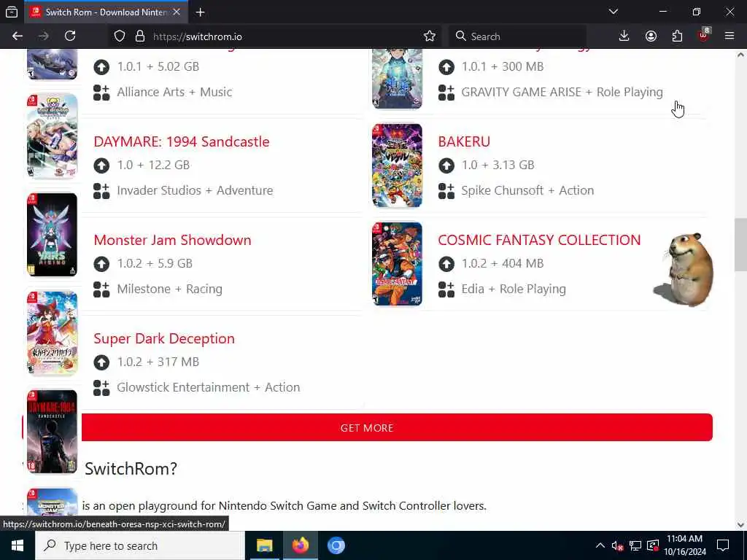Click category icon beside Spike Chunsoft + Action
Viewport: 747px width, 560px height.
pos(446,190)
